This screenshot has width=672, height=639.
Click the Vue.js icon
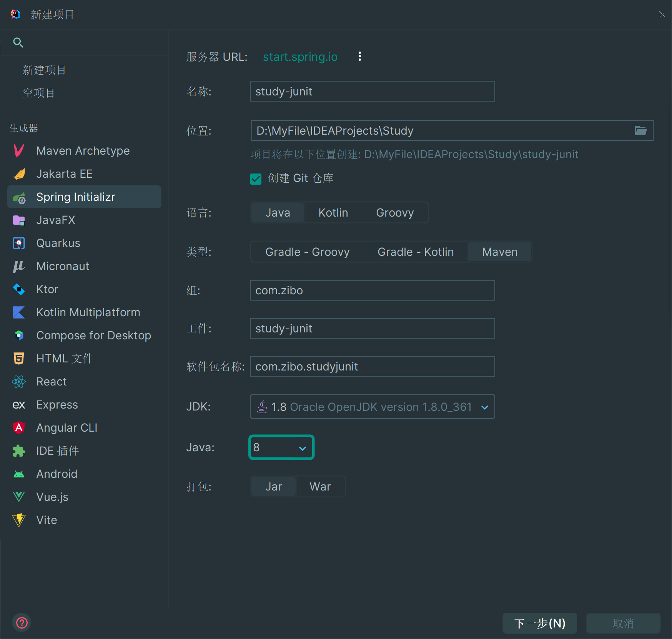(19, 497)
